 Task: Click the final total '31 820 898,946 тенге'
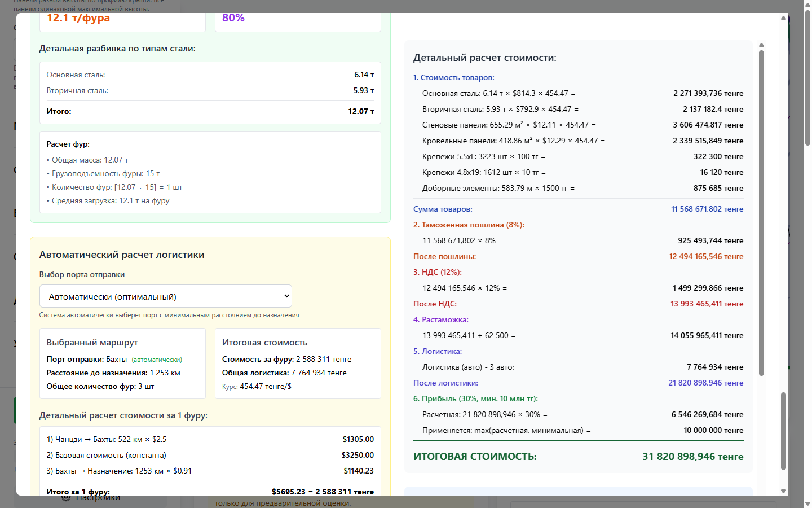(693, 457)
